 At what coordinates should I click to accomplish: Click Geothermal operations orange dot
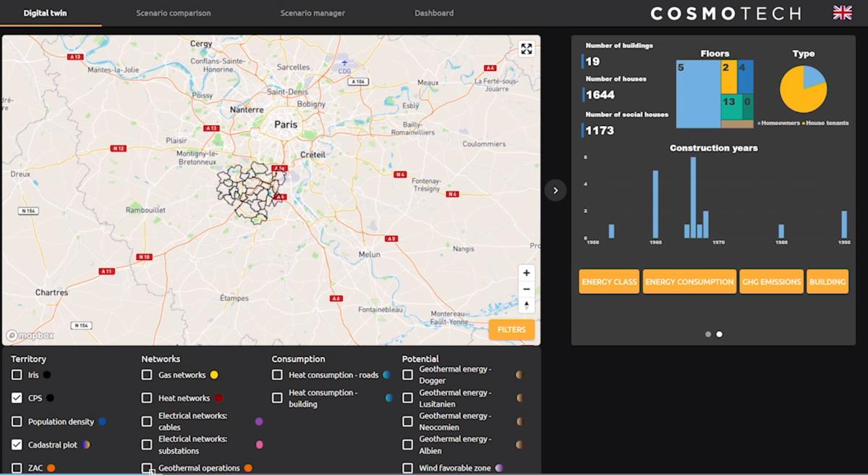click(248, 468)
